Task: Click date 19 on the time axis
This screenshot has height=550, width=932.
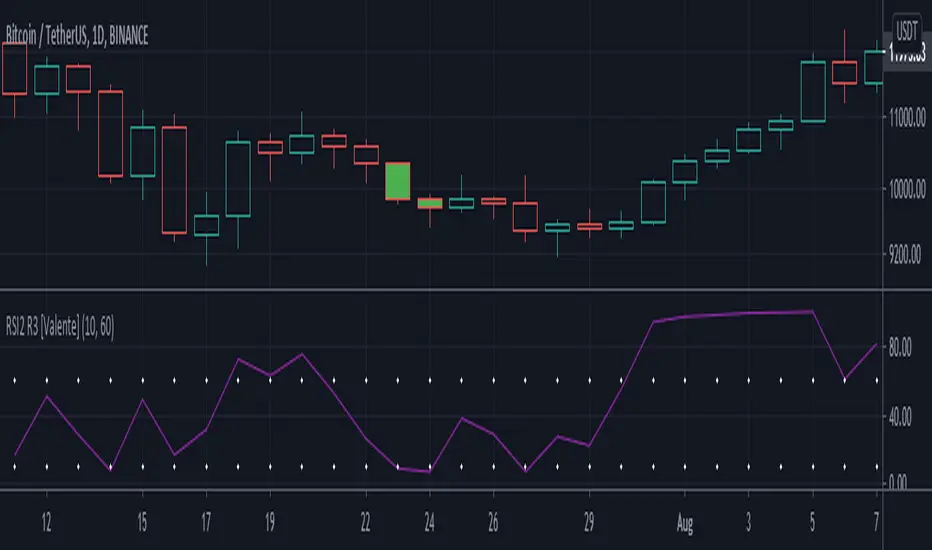Action: pos(269,521)
